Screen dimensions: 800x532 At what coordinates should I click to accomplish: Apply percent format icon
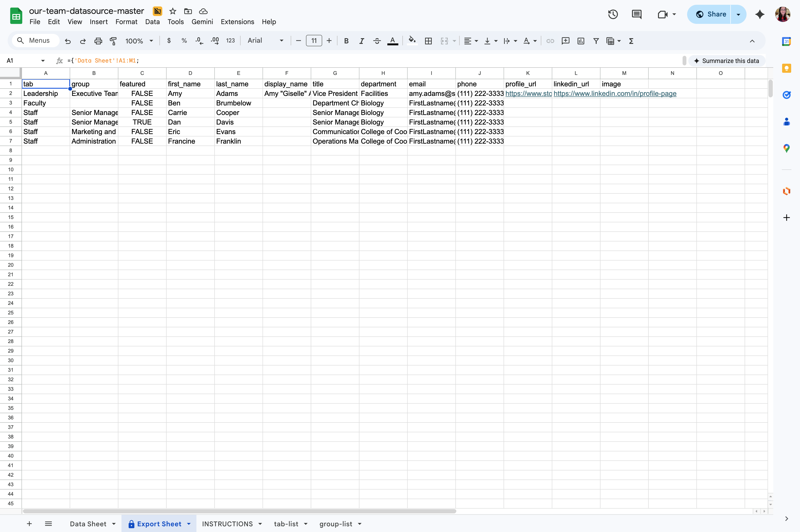184,41
